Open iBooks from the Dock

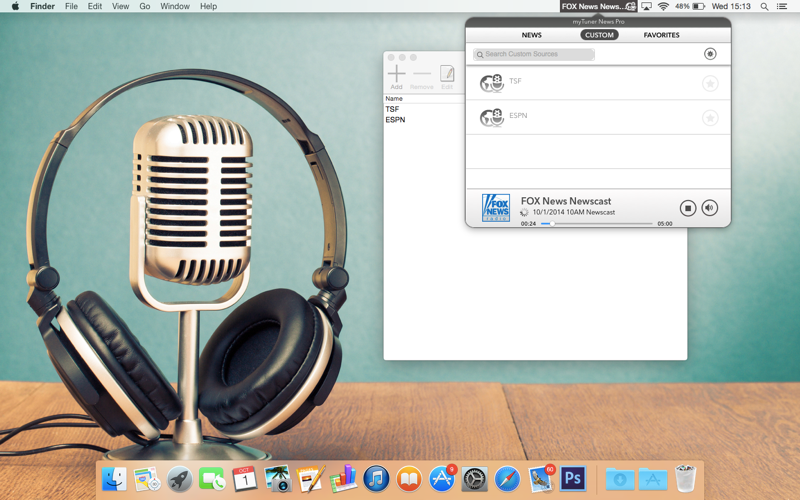pos(409,479)
